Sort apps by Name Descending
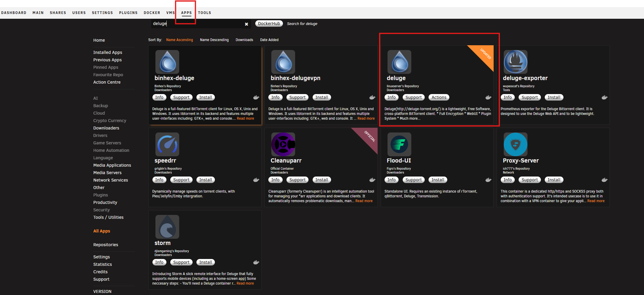This screenshot has height=295, width=644. (214, 40)
